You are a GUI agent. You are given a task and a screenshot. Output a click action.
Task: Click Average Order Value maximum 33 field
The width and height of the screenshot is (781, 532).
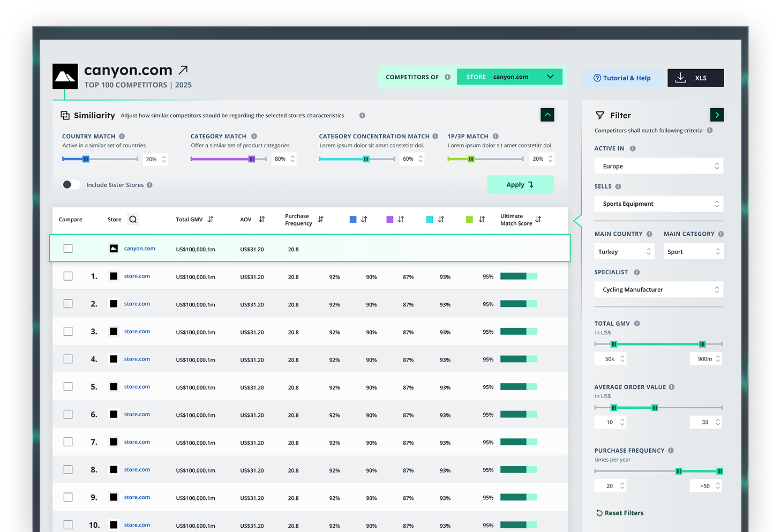[x=706, y=422]
